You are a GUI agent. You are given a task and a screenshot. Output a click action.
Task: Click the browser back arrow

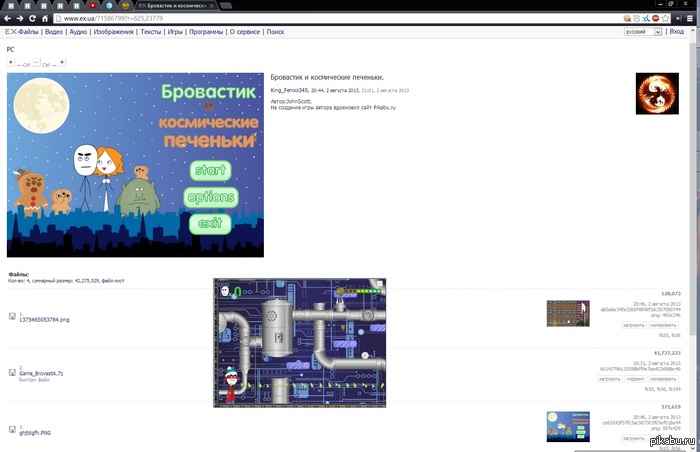click(7, 19)
